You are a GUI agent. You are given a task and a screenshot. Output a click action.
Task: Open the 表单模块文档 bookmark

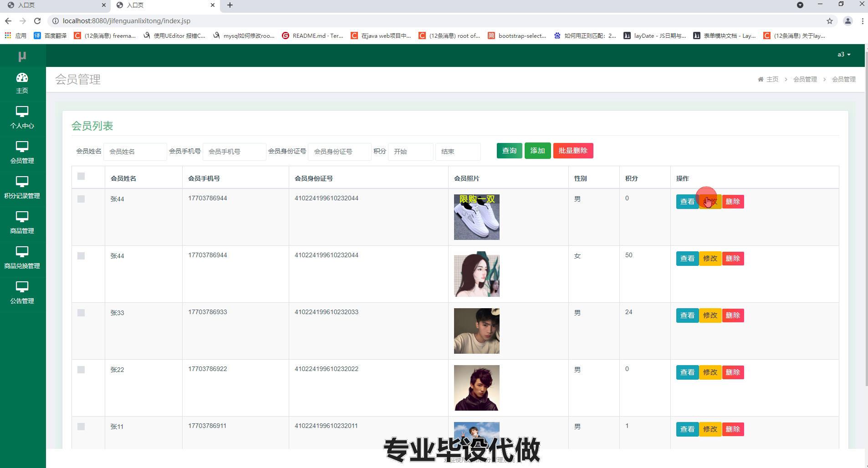tap(725, 36)
